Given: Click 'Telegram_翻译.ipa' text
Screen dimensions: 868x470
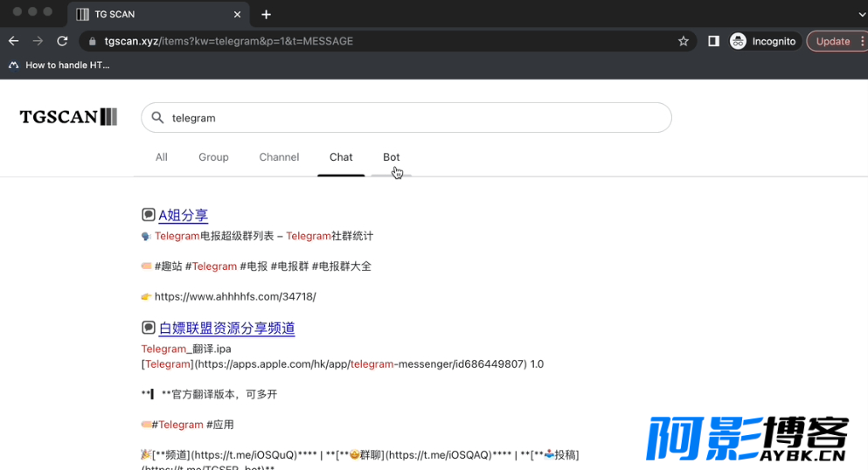Looking at the screenshot, I should (x=186, y=349).
